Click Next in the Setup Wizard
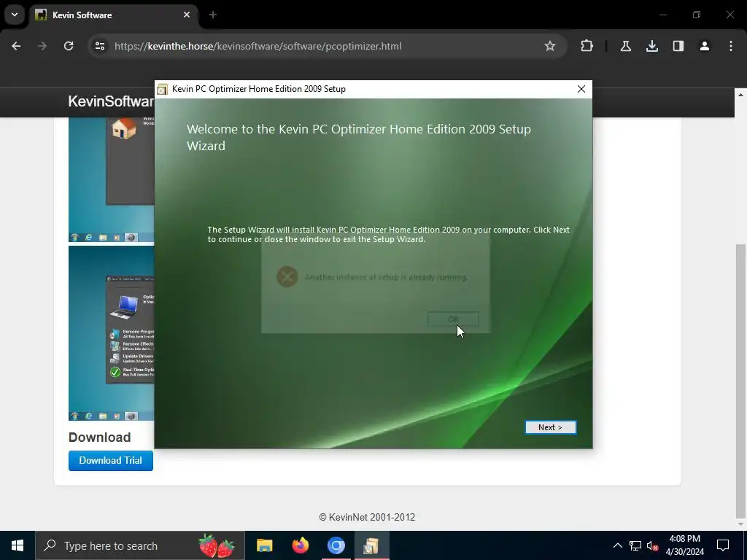747x560 pixels. pos(550,427)
